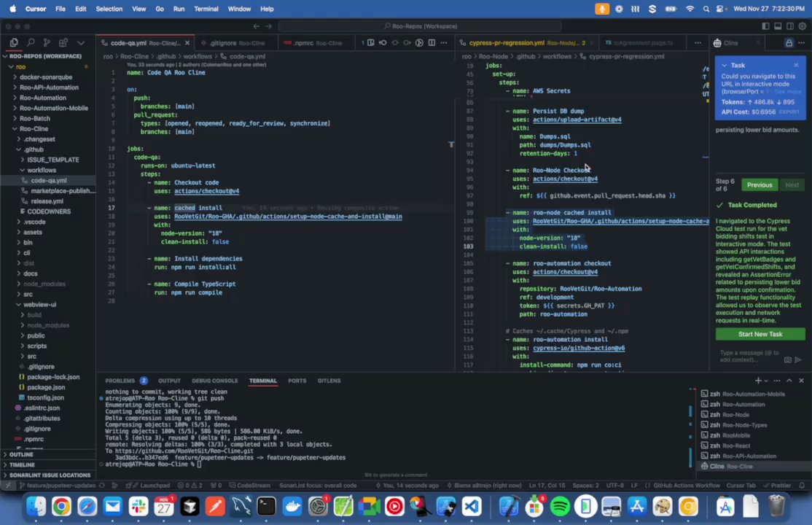Open release.yml in the explorer

[x=47, y=201]
